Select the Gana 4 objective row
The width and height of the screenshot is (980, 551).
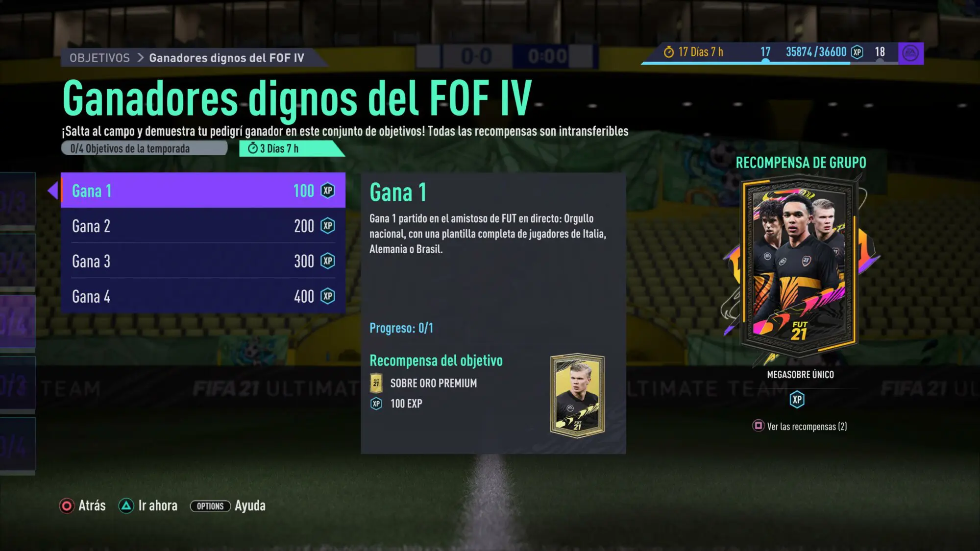coord(203,296)
